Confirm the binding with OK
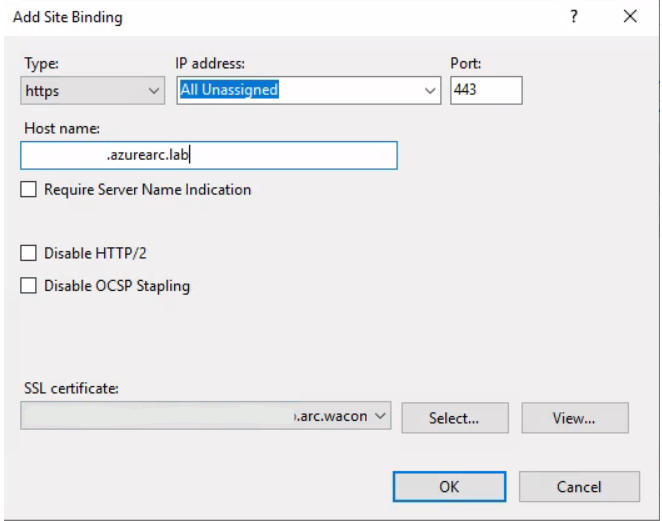 449,486
